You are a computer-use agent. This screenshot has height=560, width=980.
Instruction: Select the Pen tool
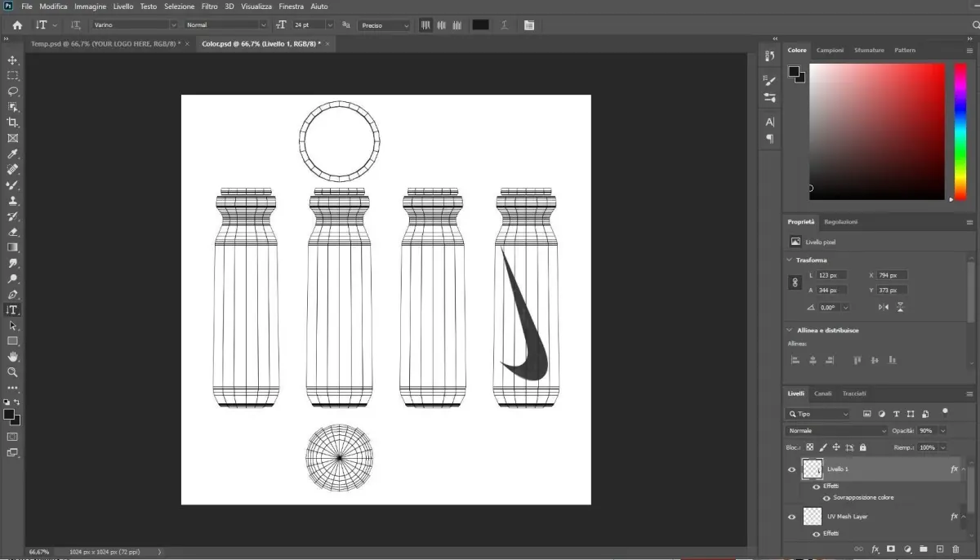point(12,294)
